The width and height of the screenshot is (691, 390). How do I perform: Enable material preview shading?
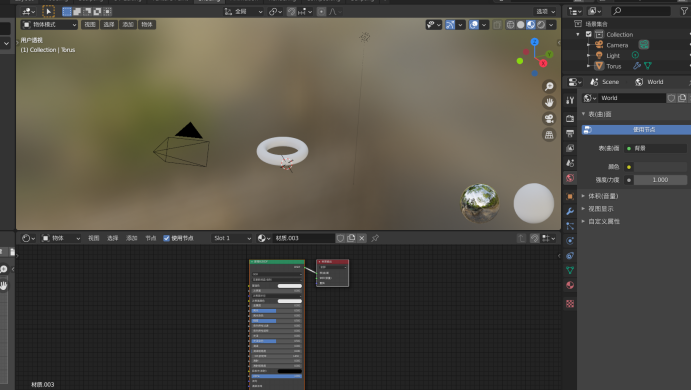pos(531,25)
